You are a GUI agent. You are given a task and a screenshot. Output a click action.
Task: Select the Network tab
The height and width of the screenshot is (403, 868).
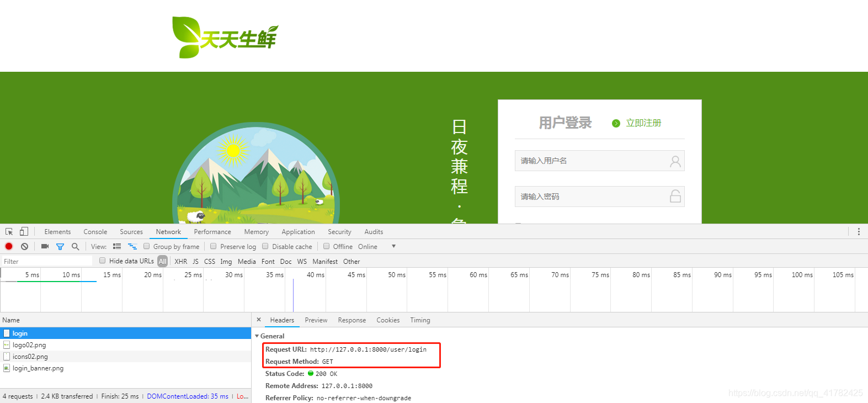(x=168, y=232)
